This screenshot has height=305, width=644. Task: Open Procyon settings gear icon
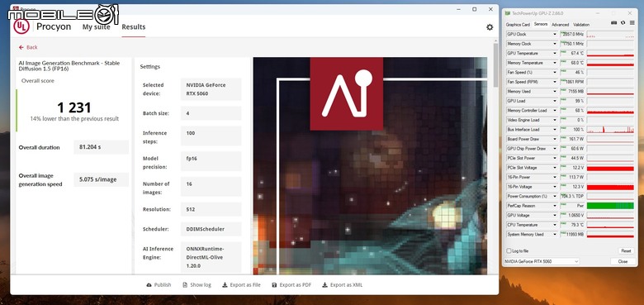[490, 27]
